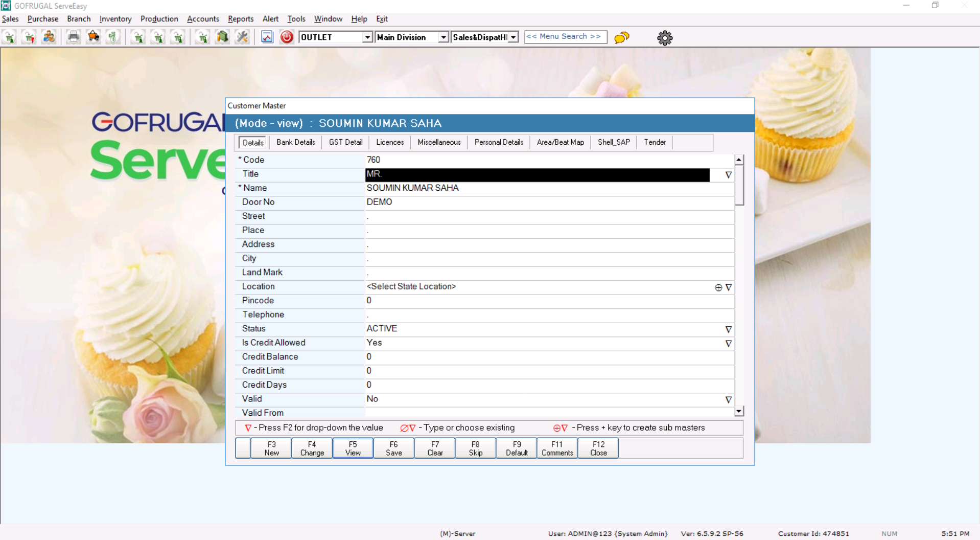Click the green box inventory icon
Image resolution: width=980 pixels, height=540 pixels.
(222, 37)
